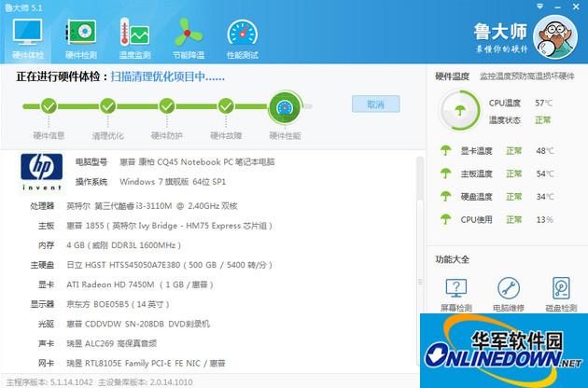Click the 显示器 京东方 BOE05B5 row
The width and height of the screenshot is (588, 388).
coord(100,304)
